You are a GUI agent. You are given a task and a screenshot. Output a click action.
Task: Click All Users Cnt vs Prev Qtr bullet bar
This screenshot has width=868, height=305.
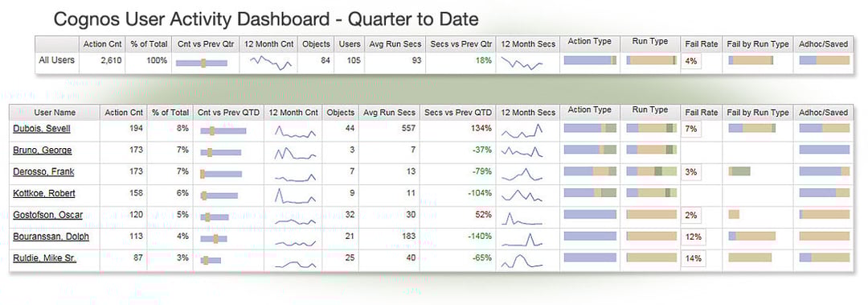202,63
